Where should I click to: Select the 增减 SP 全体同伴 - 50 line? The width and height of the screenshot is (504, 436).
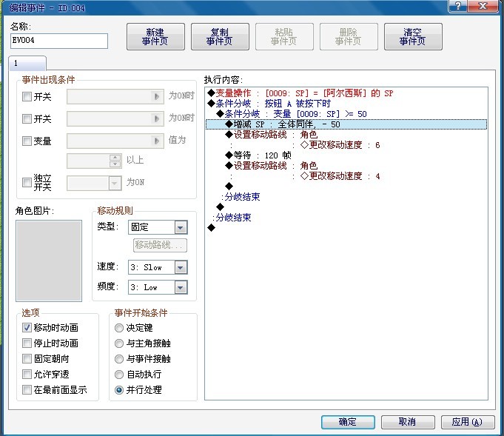point(346,124)
